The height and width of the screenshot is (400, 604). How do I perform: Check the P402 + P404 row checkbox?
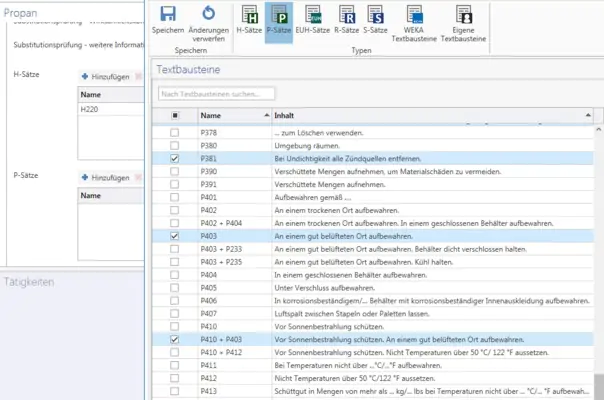(x=174, y=223)
